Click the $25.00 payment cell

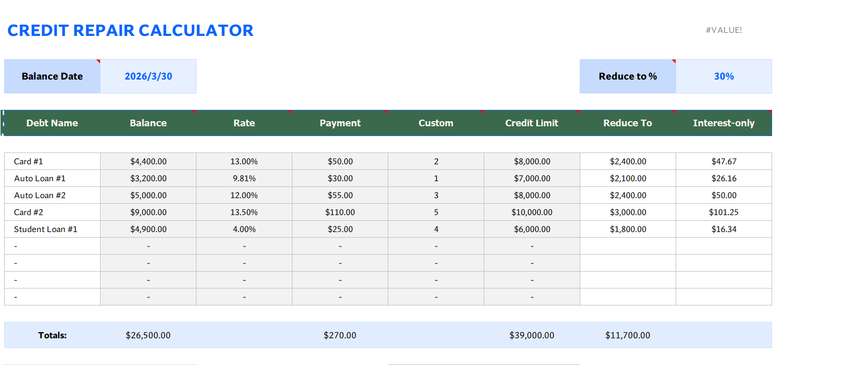(x=340, y=229)
